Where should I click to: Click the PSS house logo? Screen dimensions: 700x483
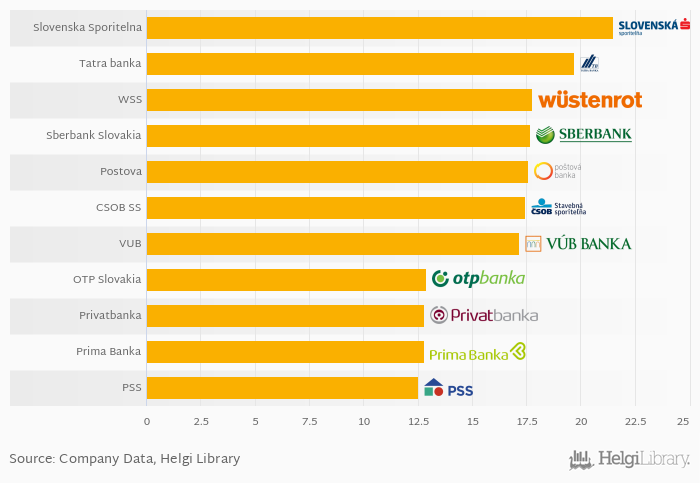[448, 388]
